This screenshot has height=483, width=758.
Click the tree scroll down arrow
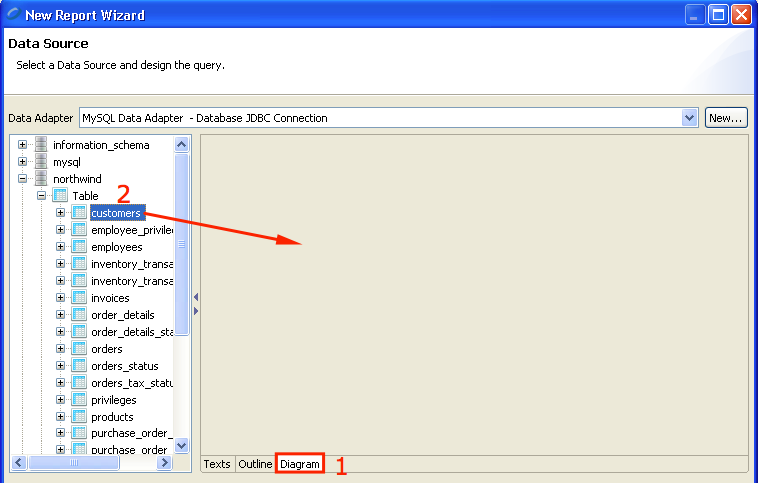181,445
